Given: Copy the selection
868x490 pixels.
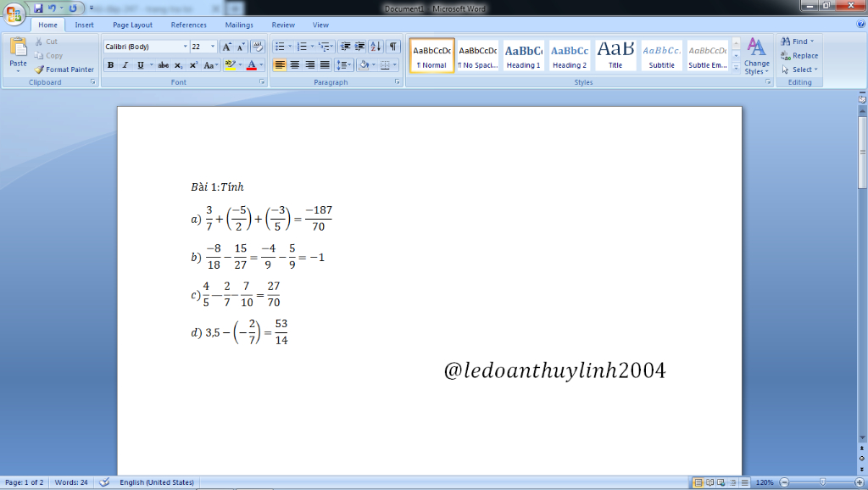Looking at the screenshot, I should point(48,55).
